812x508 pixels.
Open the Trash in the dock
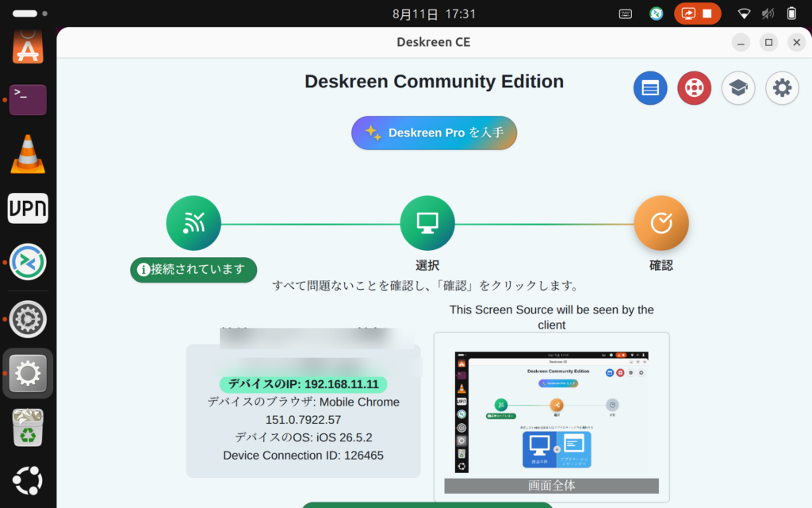28,428
